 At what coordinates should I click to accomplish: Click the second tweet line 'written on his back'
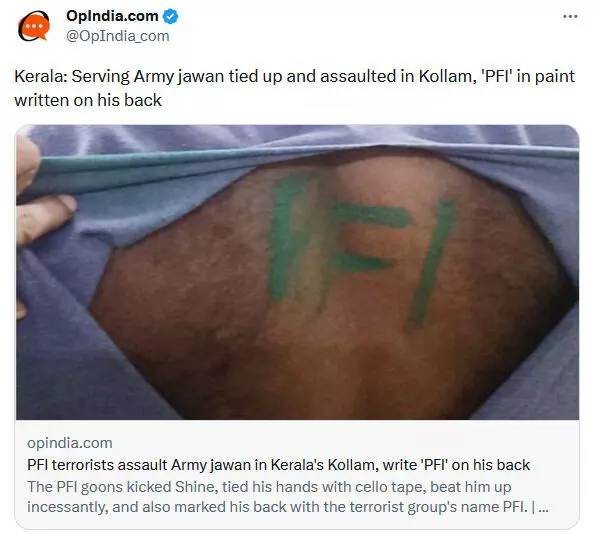coord(88,100)
